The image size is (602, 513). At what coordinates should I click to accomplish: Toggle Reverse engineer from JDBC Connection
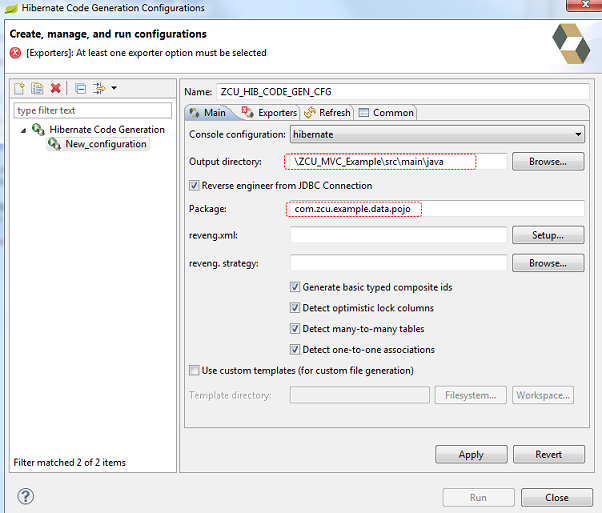[194, 185]
